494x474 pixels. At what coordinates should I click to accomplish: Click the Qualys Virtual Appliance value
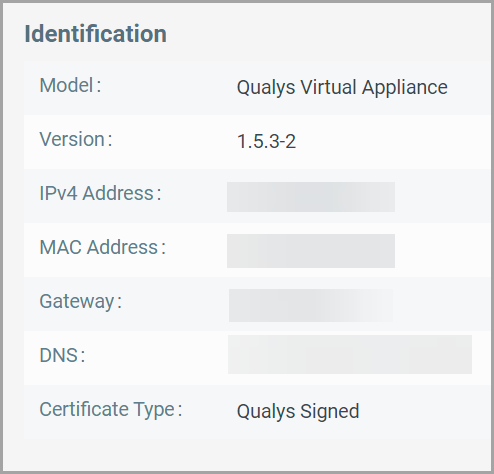click(x=342, y=88)
